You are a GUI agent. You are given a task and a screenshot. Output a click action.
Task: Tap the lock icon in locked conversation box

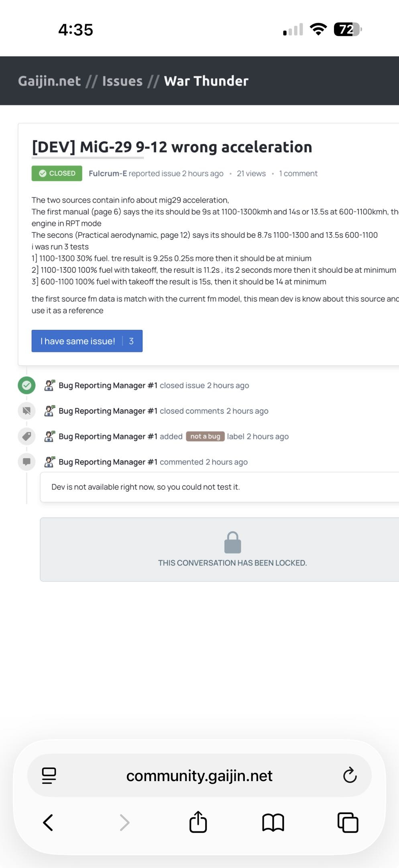[232, 543]
